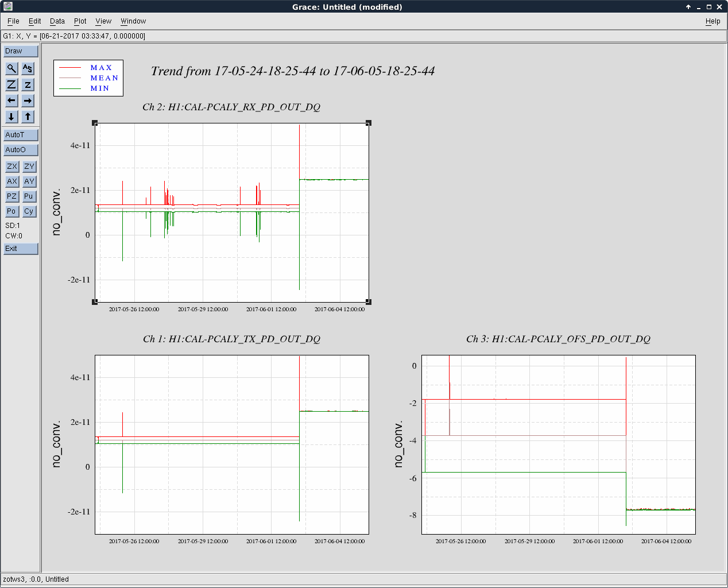Open the File menu
Viewport: 728px width, 588px height.
click(x=13, y=21)
